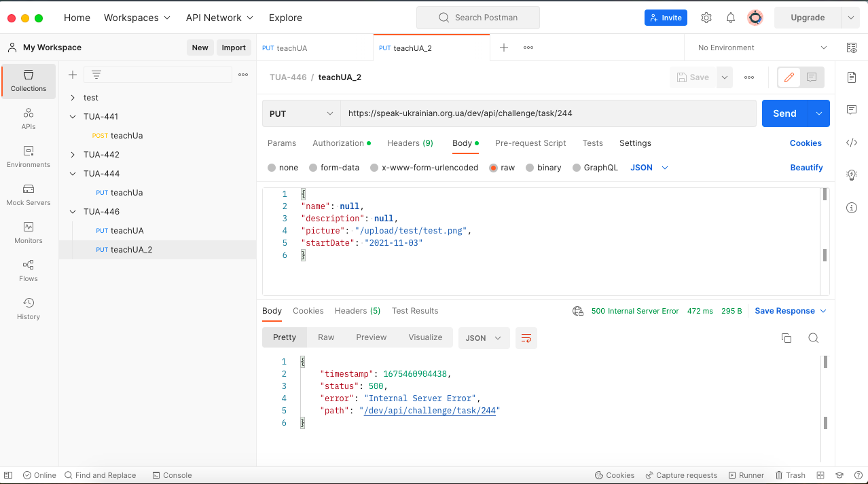Open tab overflow options ellipsis

click(x=528, y=48)
